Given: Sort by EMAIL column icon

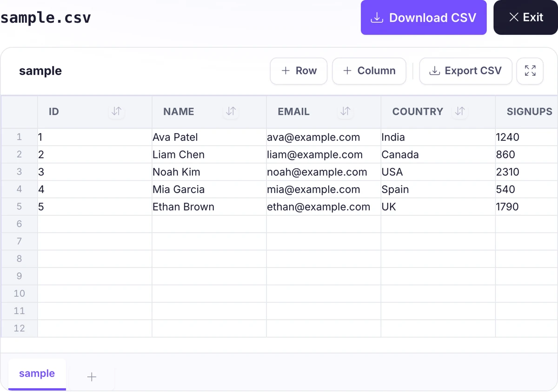Looking at the screenshot, I should (345, 111).
